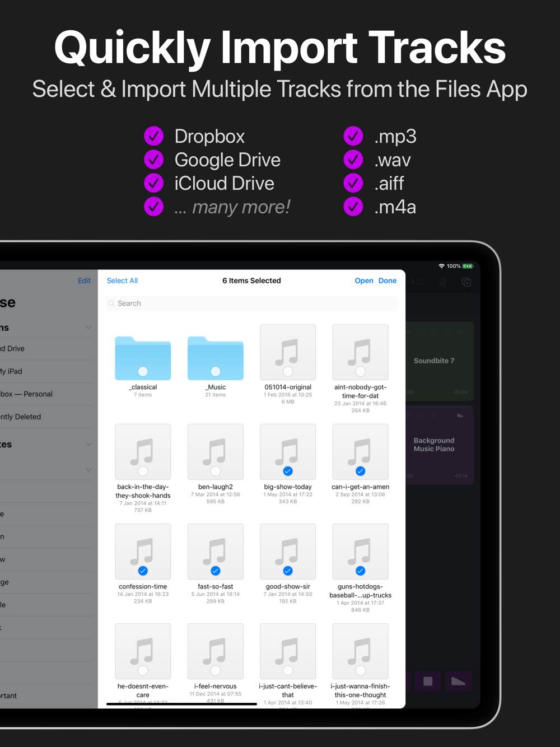Viewport: 560px width, 747px height.
Task: Click the _Music folder name
Action: (x=216, y=387)
